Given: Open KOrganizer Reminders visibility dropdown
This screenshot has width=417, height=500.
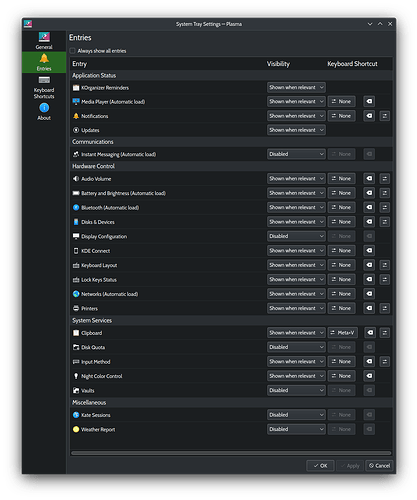Looking at the screenshot, I should [x=296, y=87].
